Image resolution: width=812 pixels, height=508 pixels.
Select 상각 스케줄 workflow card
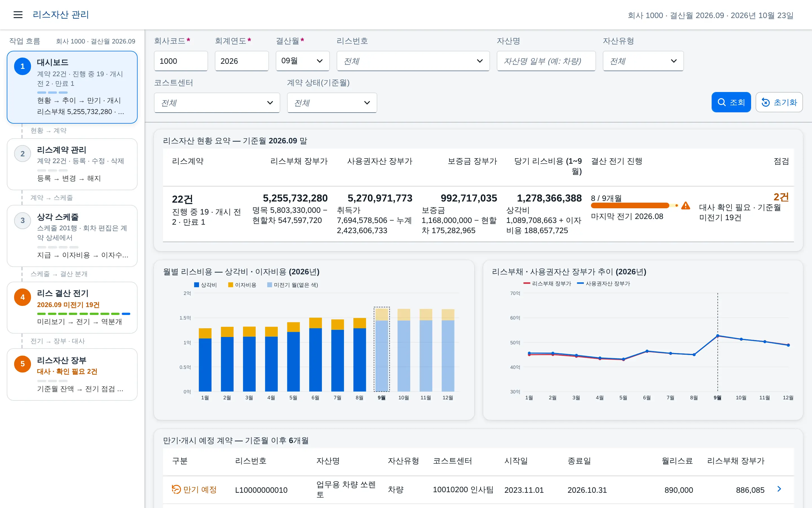click(72, 236)
